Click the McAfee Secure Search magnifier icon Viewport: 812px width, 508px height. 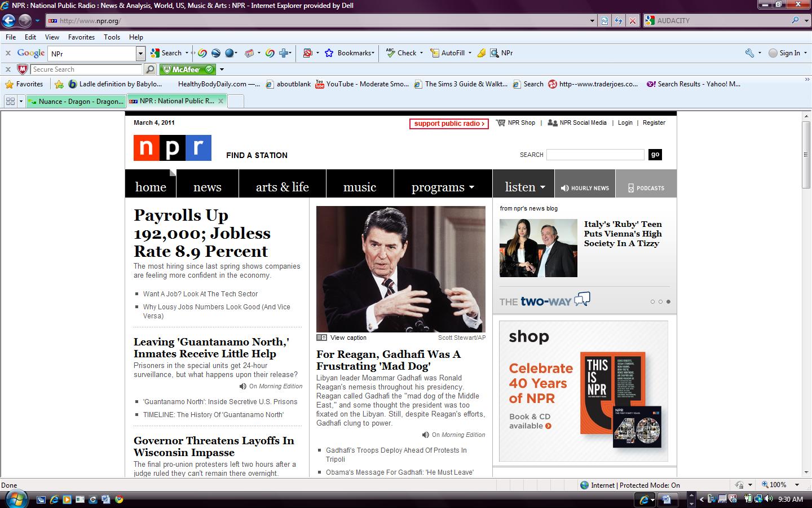point(150,69)
